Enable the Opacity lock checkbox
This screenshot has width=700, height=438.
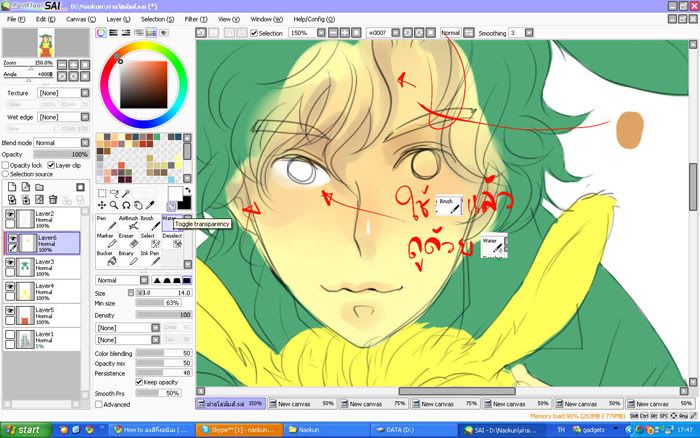[x=6, y=165]
